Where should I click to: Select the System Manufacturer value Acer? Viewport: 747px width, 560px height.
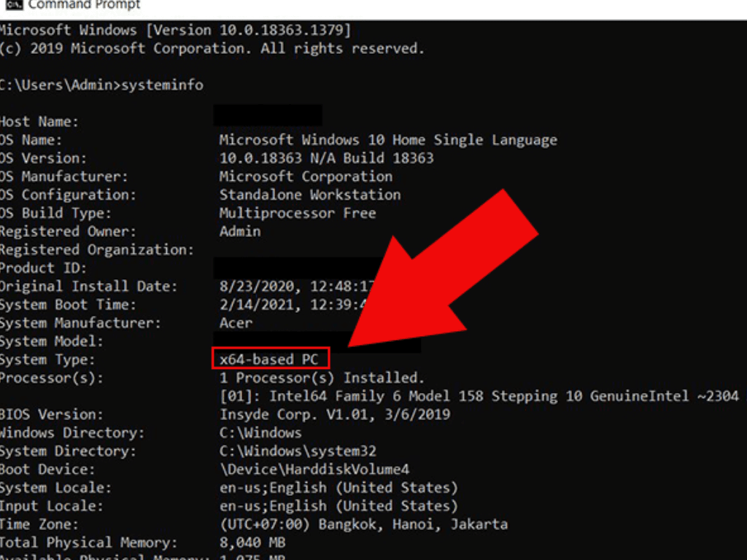(x=237, y=322)
